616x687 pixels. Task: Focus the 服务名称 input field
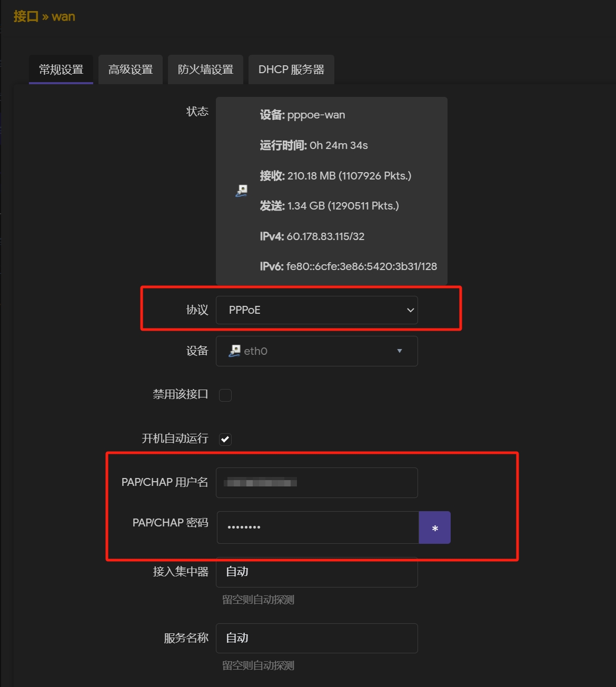click(316, 638)
